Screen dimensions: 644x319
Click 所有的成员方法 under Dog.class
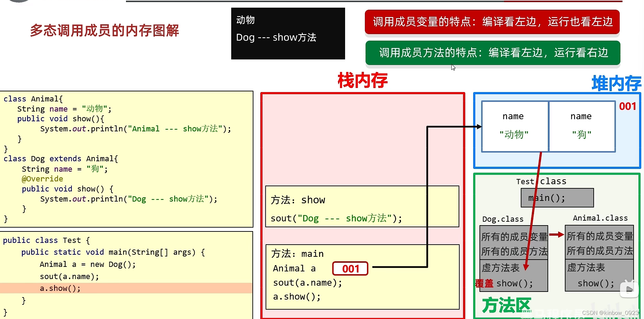coord(514,252)
